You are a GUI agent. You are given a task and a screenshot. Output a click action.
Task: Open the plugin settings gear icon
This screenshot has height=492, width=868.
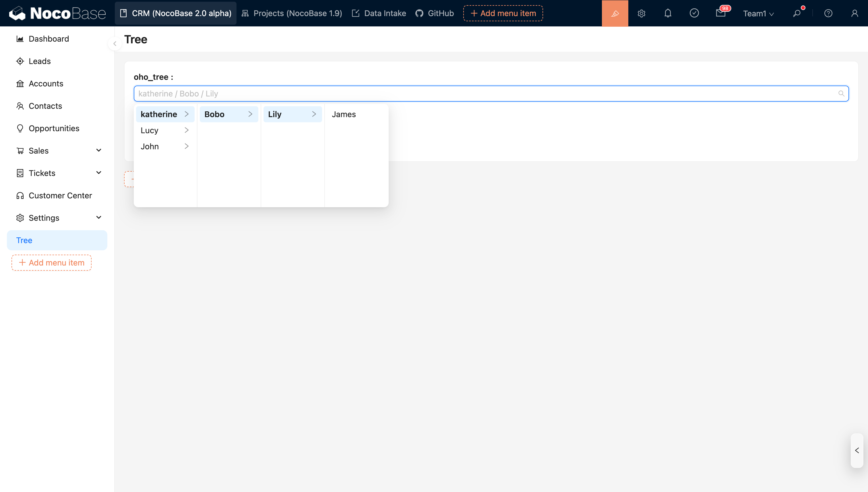click(x=641, y=13)
